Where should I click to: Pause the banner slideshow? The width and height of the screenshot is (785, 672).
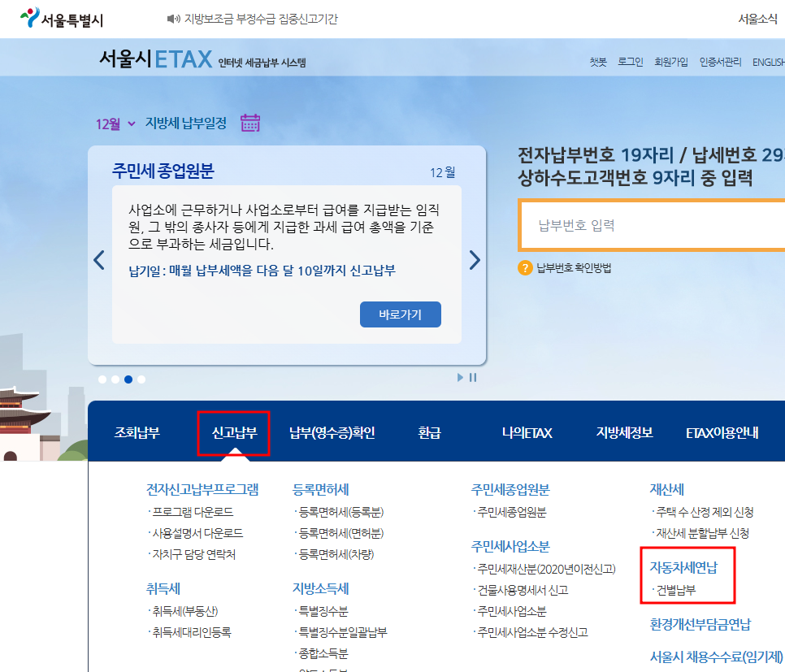[x=473, y=378]
